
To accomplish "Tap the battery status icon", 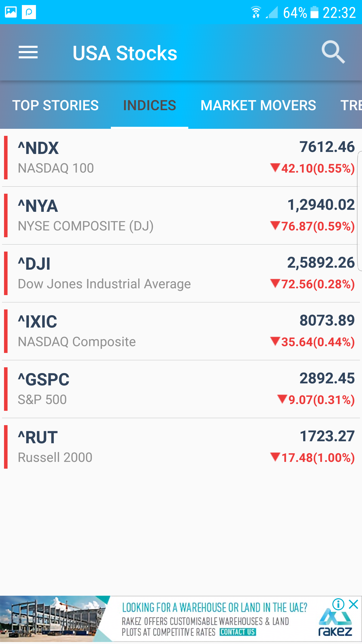I will pyautogui.click(x=314, y=12).
